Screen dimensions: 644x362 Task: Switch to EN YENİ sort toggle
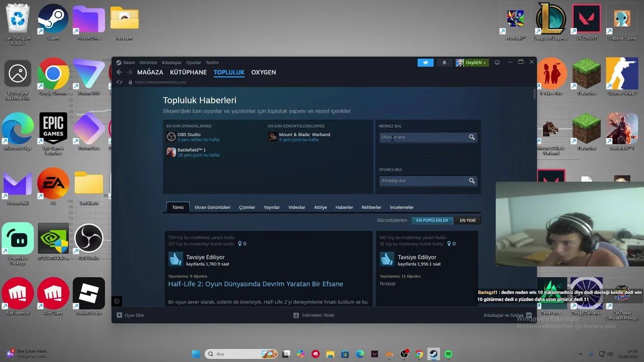point(467,220)
